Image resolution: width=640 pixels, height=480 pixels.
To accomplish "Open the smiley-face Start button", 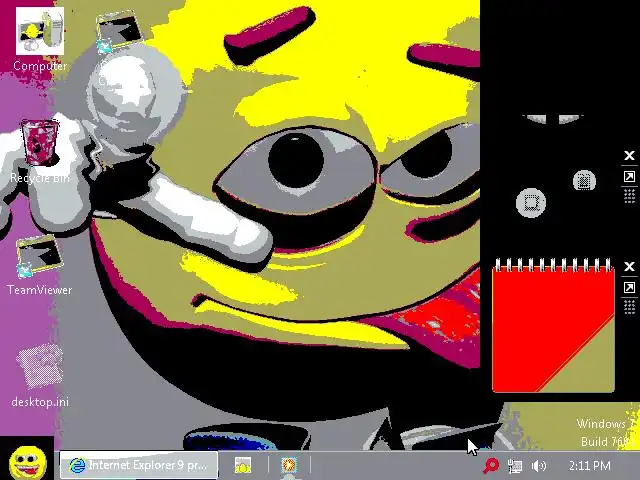I will [x=27, y=460].
